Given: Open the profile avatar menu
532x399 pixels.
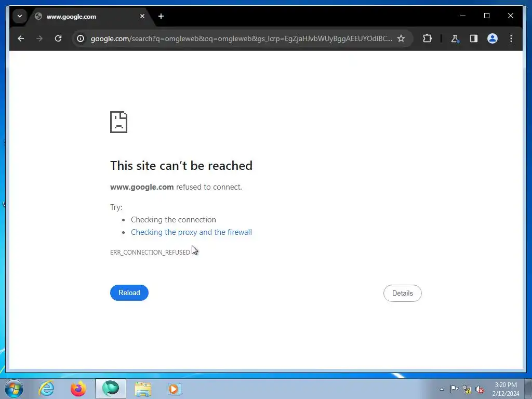Looking at the screenshot, I should pyautogui.click(x=493, y=38).
